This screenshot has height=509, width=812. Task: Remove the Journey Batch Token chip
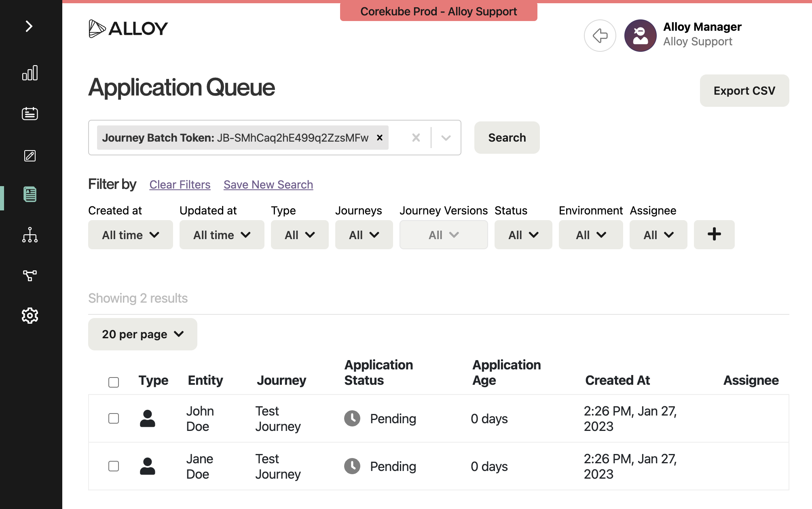point(380,138)
